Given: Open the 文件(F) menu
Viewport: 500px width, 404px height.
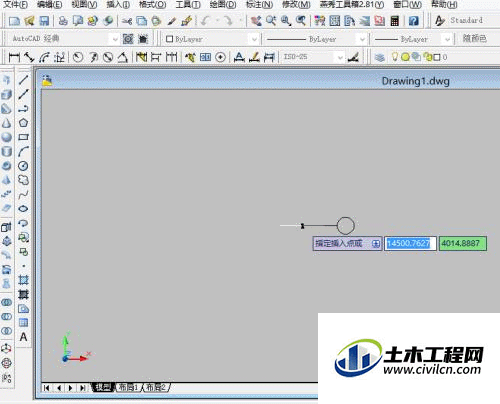Looking at the screenshot, I should (15, 5).
